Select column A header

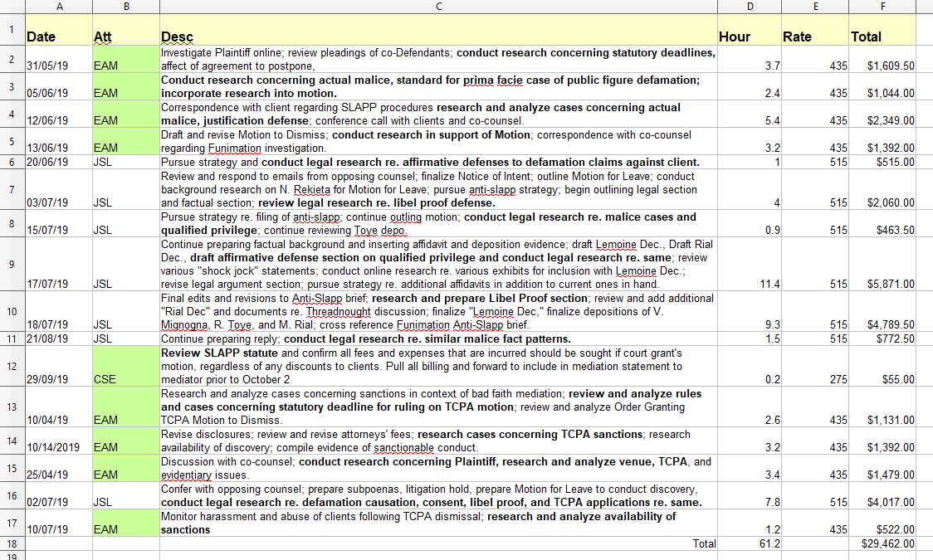coord(59,7)
